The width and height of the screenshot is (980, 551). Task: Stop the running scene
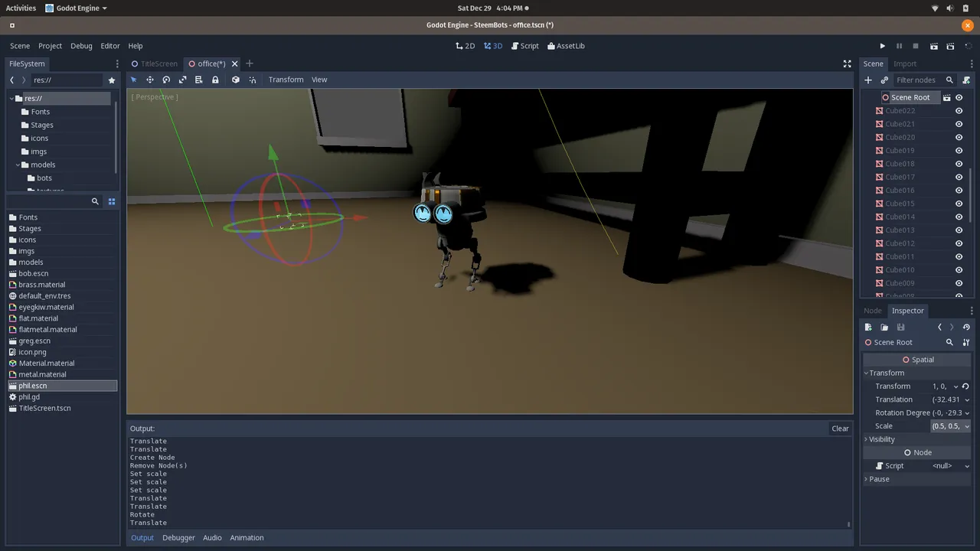click(916, 46)
